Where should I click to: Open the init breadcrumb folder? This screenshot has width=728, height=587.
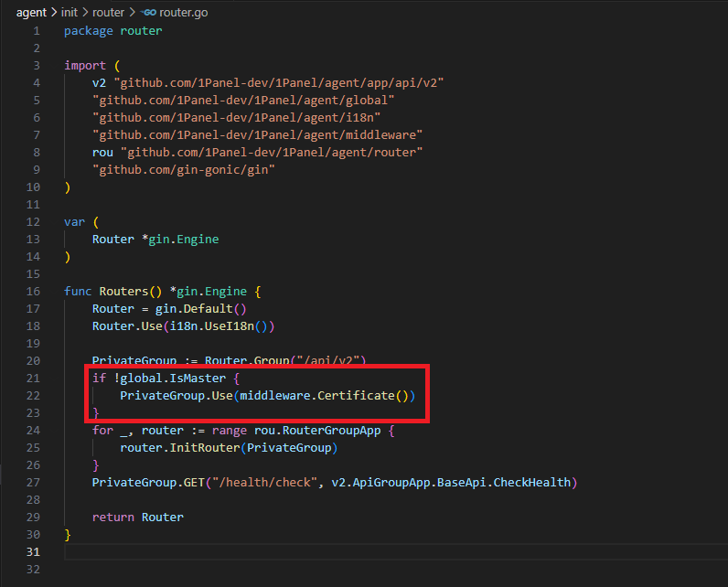click(70, 13)
